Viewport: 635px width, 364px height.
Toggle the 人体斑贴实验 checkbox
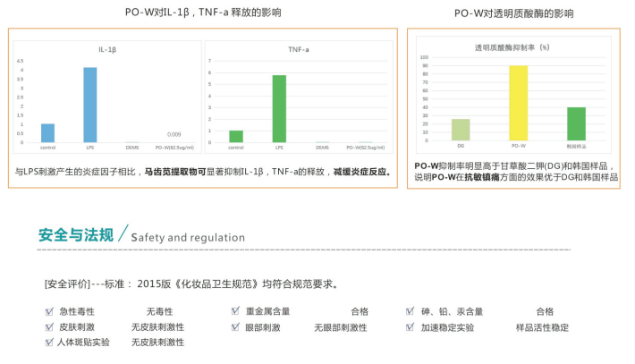[x=49, y=343]
